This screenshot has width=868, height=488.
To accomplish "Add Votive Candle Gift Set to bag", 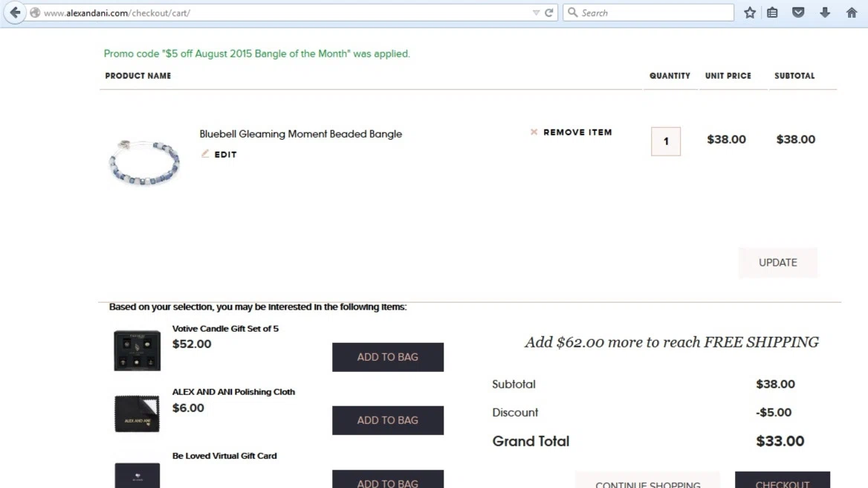I will (x=387, y=357).
